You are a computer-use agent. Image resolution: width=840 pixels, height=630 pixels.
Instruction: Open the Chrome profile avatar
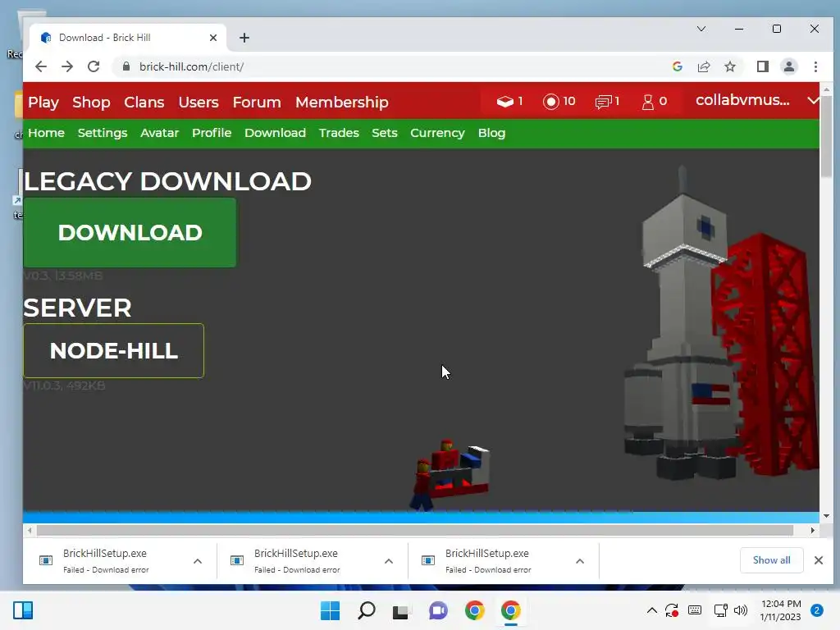(789, 66)
